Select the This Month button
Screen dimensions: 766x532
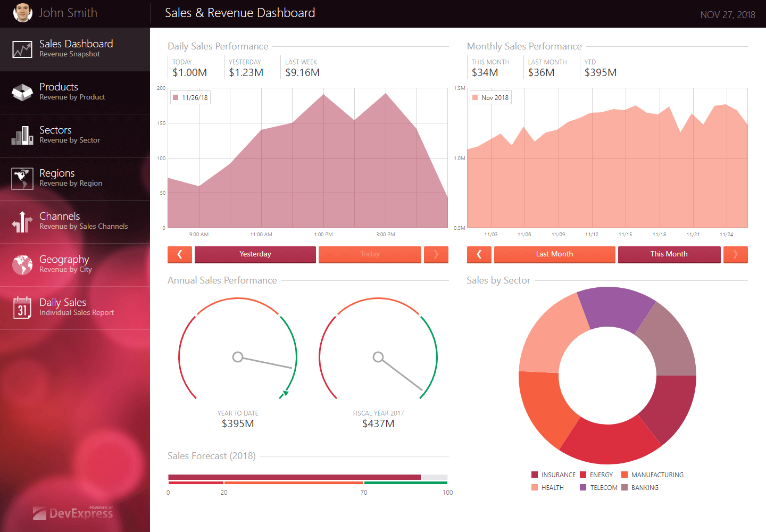click(x=669, y=254)
